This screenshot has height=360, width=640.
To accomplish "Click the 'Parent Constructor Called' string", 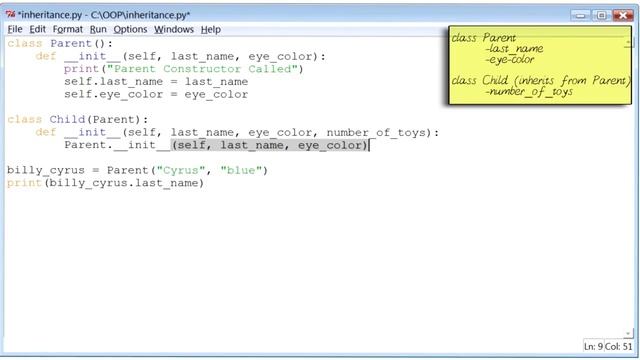I will [203, 69].
